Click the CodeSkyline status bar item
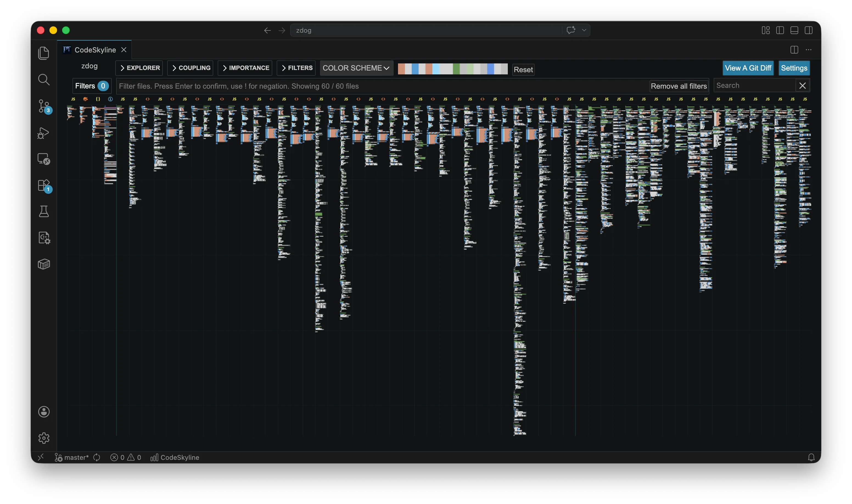The height and width of the screenshot is (504, 852). coord(175,458)
